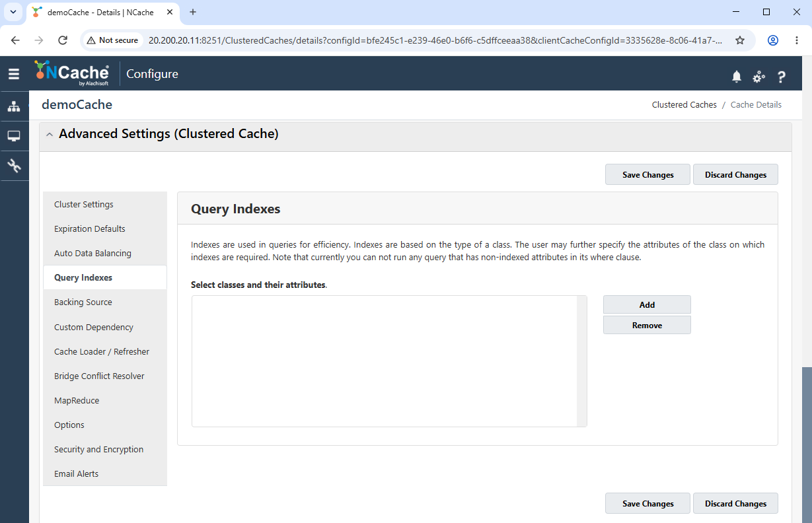Image resolution: width=812 pixels, height=523 pixels.
Task: Click the bottom Save Changes button
Action: click(x=647, y=504)
